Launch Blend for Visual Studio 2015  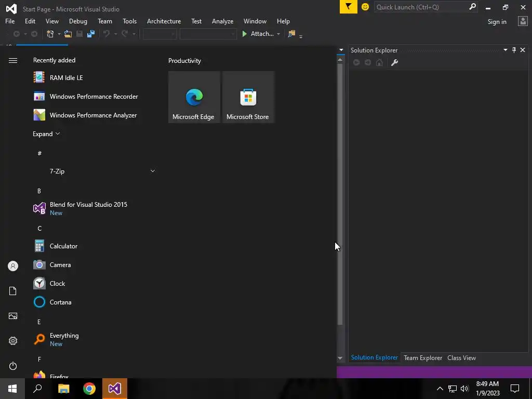click(95, 208)
